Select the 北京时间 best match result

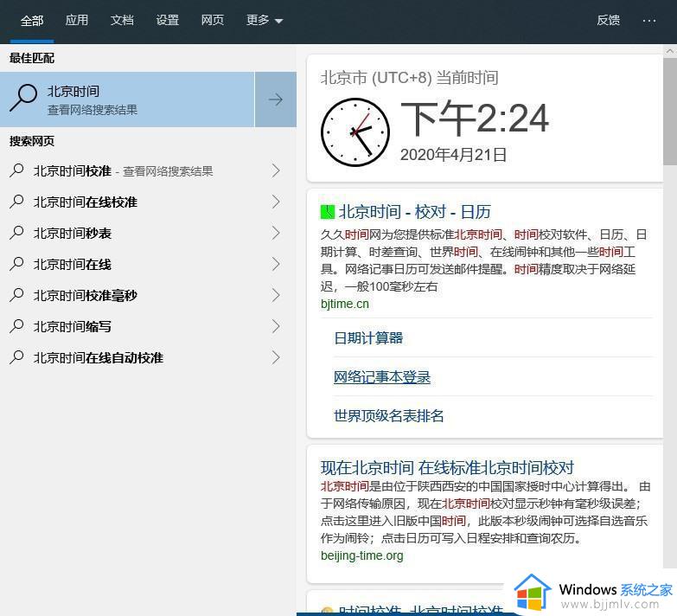127,99
